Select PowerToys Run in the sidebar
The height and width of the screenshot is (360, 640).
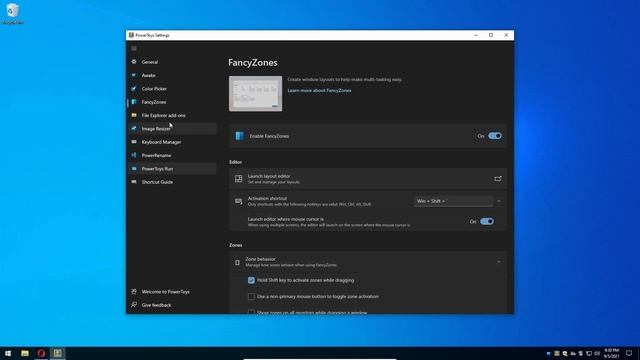(x=172, y=169)
